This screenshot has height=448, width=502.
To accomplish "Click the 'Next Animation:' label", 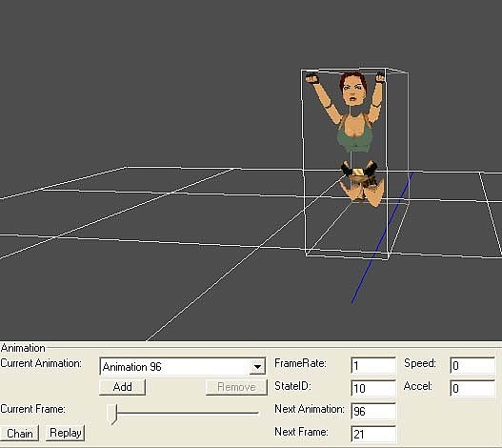I will (x=310, y=409).
